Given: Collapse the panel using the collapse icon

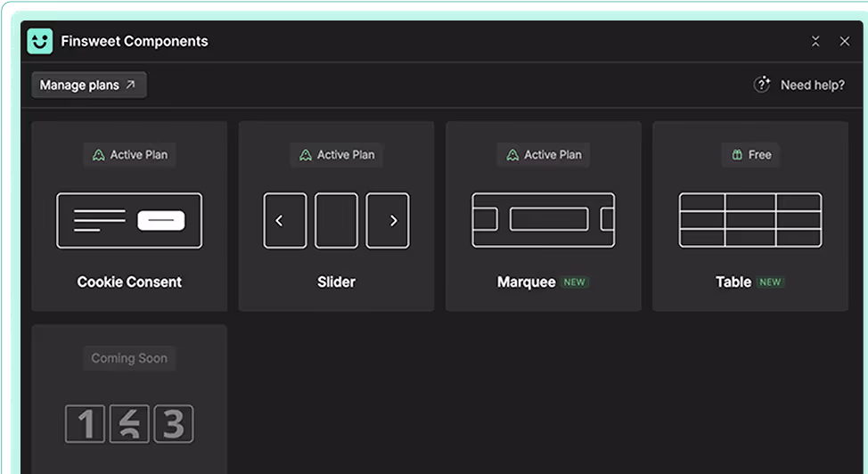Looking at the screenshot, I should (815, 42).
